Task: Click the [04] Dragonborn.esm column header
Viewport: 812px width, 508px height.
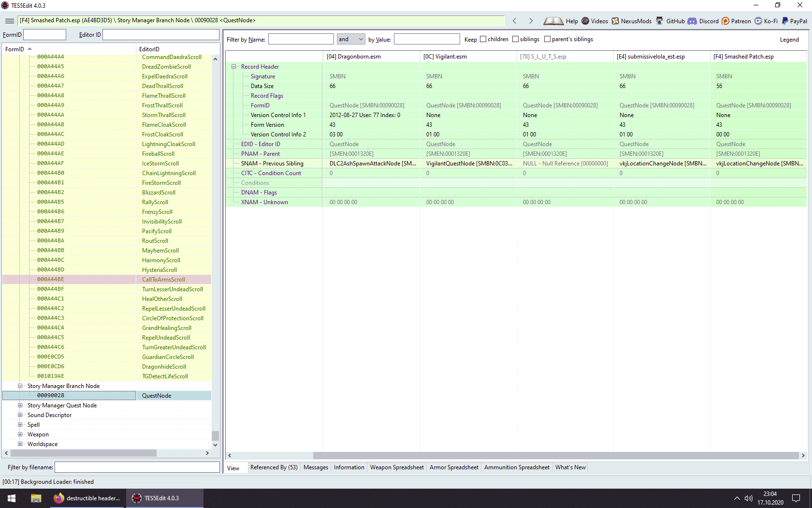Action: 371,57
